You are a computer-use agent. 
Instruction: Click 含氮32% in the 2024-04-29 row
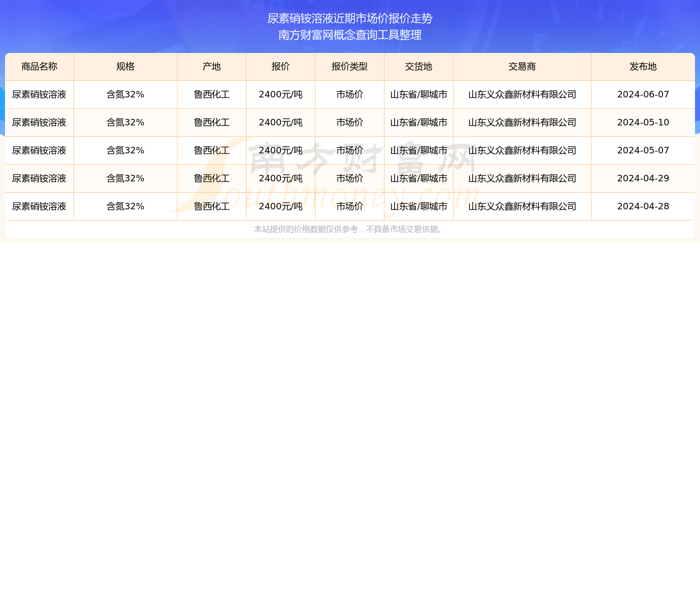[125, 178]
